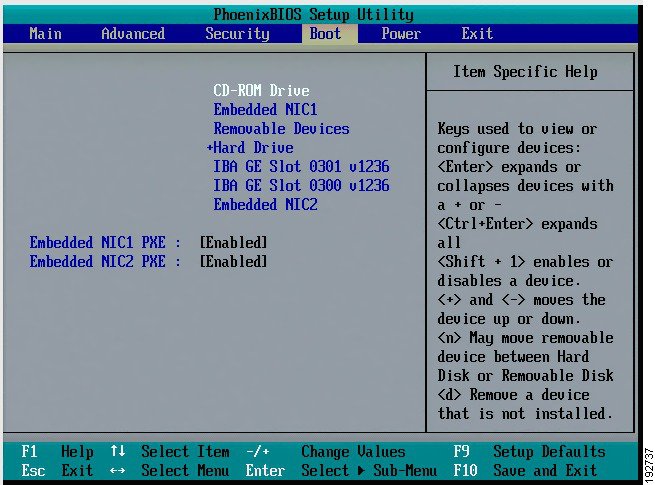Select Embedded NIC1 in boot list
This screenshot has height=485, width=655.
click(x=265, y=110)
